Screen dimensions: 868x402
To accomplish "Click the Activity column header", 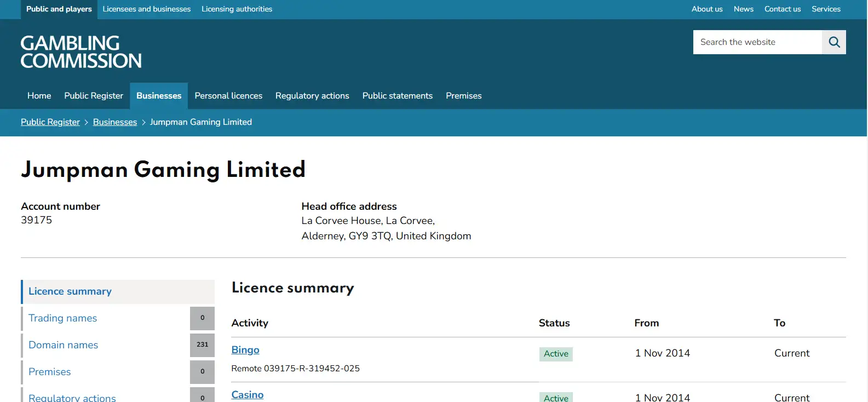I will [250, 323].
